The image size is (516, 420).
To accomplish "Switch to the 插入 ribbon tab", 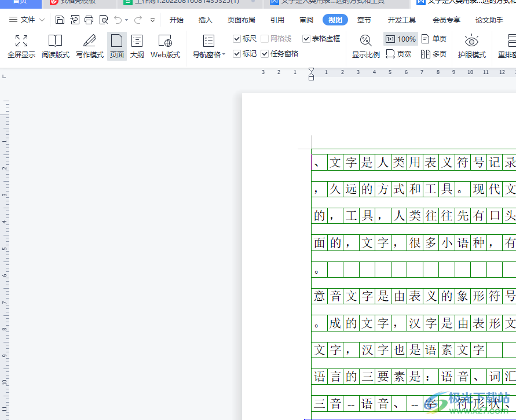I will coord(206,20).
